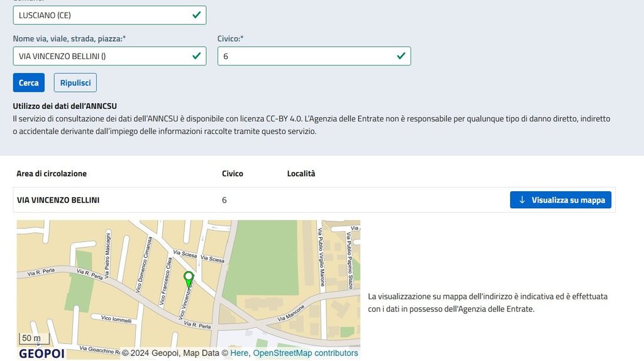This screenshot has width=644, height=361.
Task: Focus the Comune field showing LUSCIANO (CE)
Action: 101,15
